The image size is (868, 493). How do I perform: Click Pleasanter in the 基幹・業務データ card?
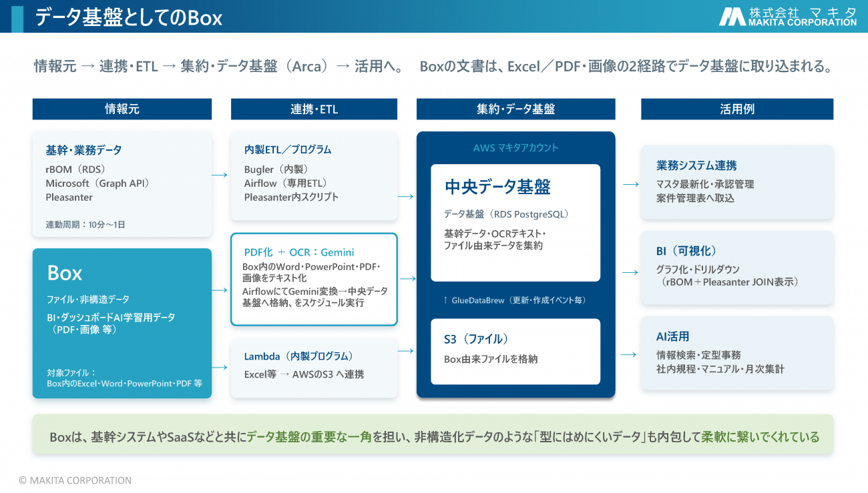69,197
